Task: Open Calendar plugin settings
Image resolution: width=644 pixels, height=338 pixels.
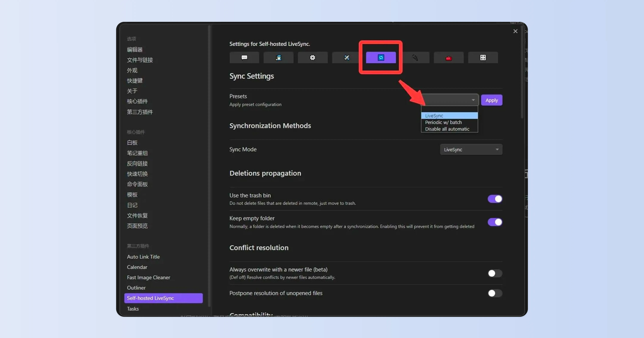Action: [137, 267]
